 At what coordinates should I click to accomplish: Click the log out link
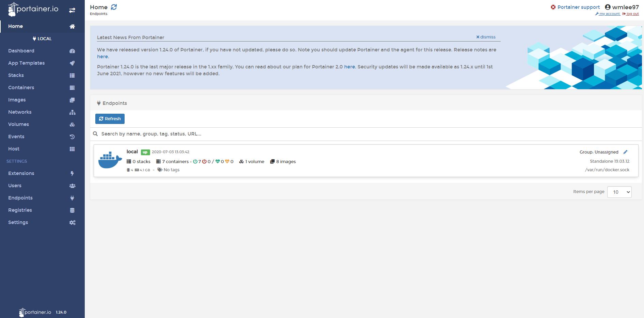pyautogui.click(x=631, y=14)
